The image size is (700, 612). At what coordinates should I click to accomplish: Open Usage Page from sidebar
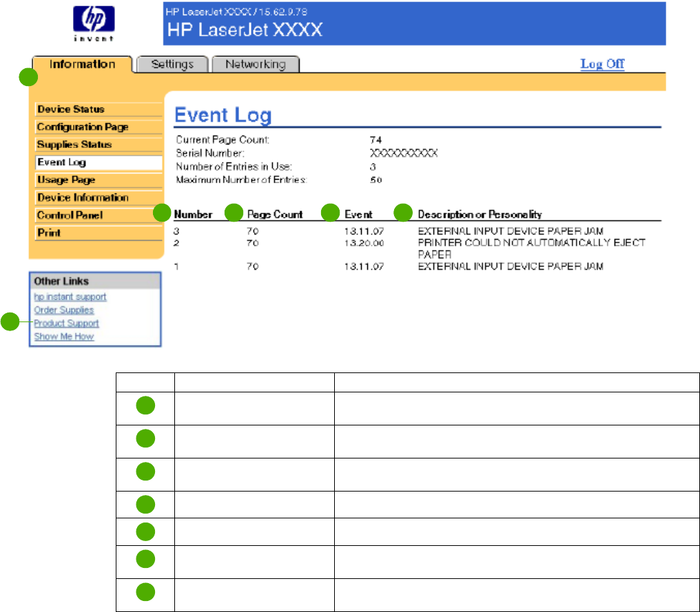tap(66, 180)
